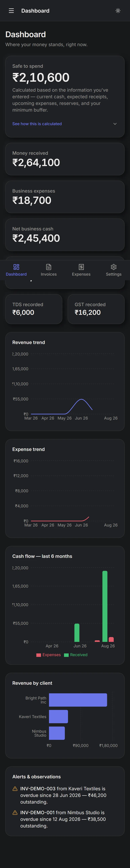The image size is (130, 868).
Task: Click the Alerts & observations heading
Action: point(36,776)
